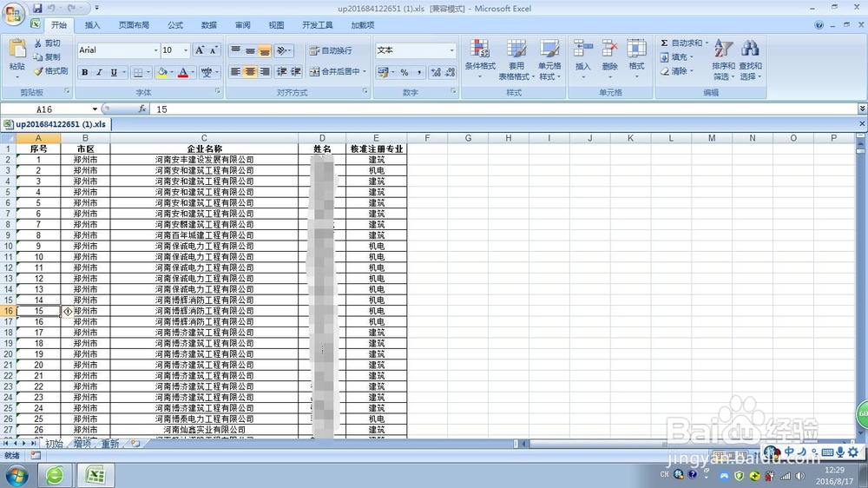Decrease font size with the small A
868x488 pixels.
214,50
